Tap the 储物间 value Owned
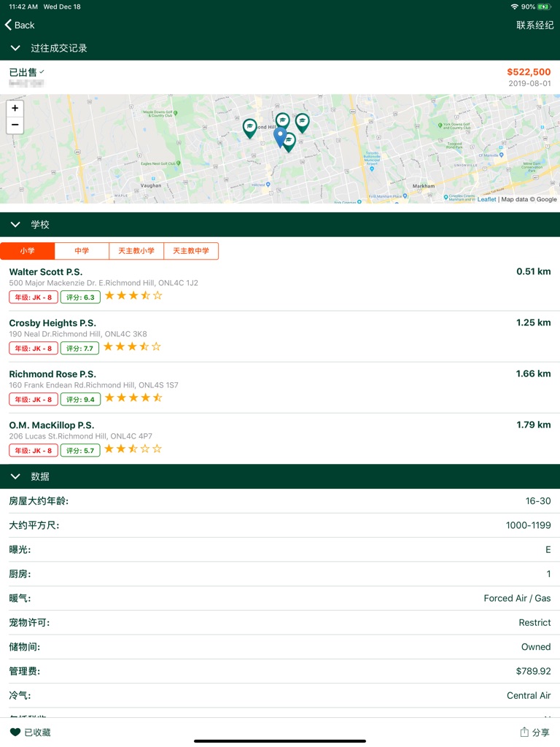 [536, 647]
